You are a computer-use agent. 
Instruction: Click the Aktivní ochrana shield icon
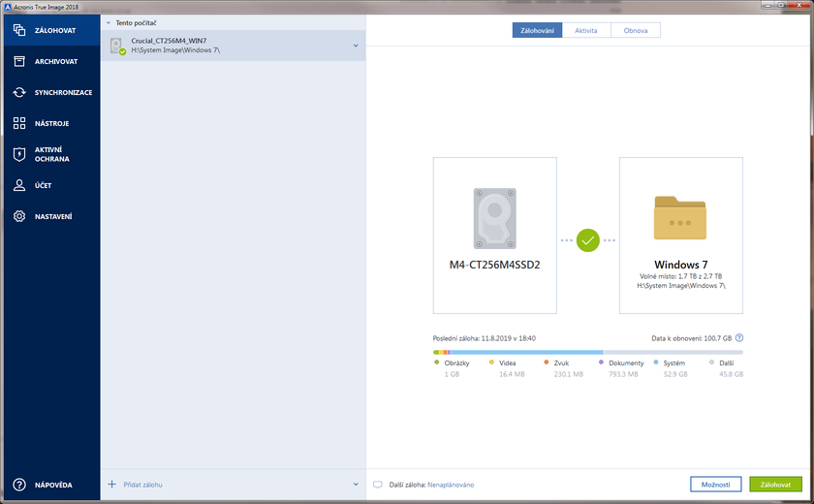pyautogui.click(x=19, y=154)
